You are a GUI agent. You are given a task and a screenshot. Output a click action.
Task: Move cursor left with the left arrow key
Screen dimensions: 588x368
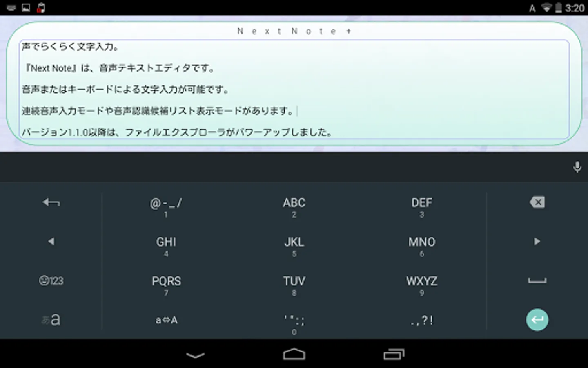51,241
